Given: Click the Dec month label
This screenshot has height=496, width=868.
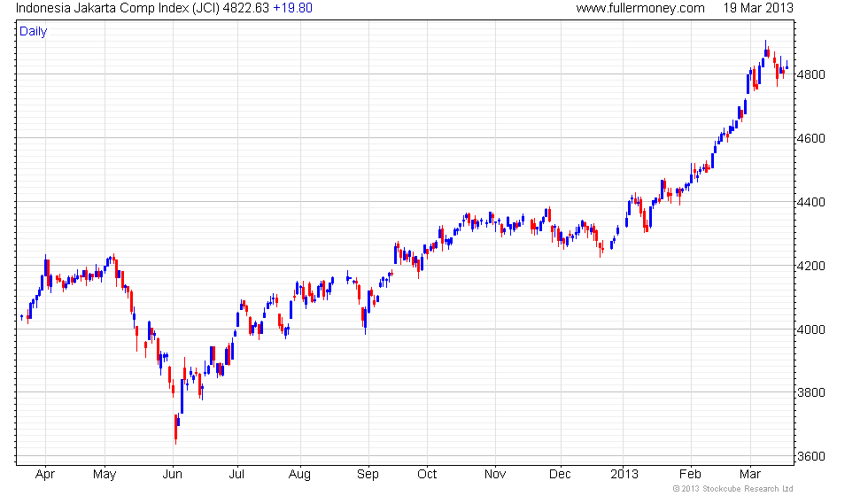Looking at the screenshot, I should click(x=560, y=475).
